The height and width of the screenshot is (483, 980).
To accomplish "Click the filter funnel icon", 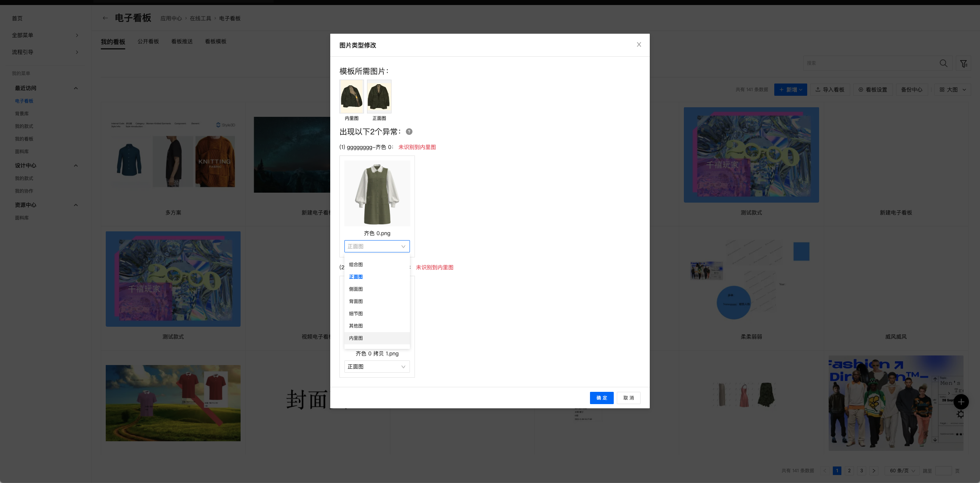I will (963, 63).
